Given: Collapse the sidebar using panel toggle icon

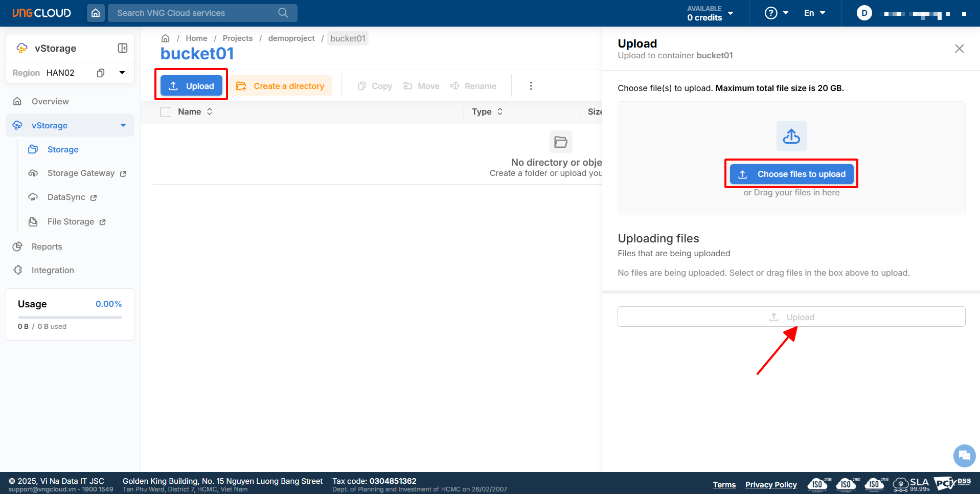Looking at the screenshot, I should tap(123, 48).
